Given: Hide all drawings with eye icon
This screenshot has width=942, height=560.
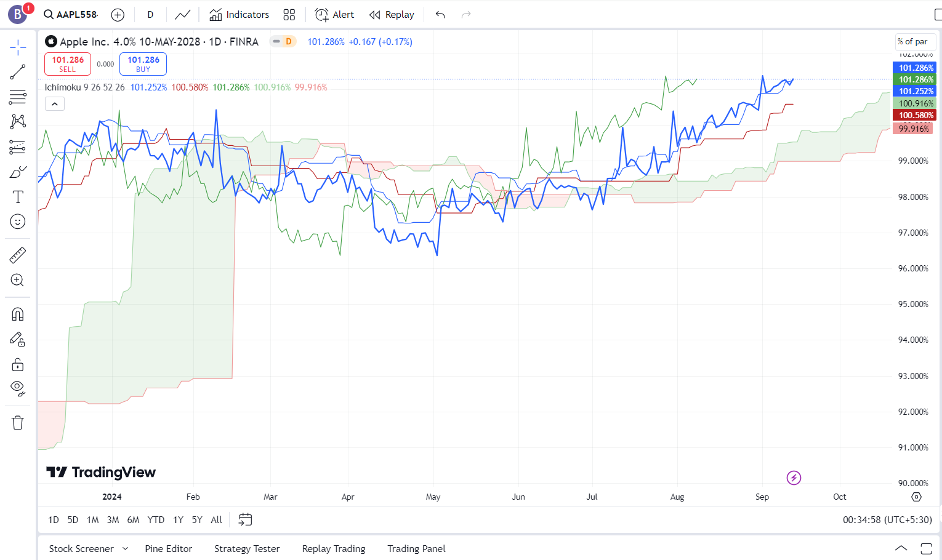Looking at the screenshot, I should (x=18, y=389).
